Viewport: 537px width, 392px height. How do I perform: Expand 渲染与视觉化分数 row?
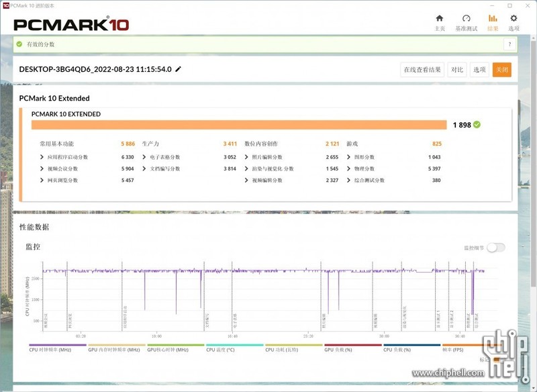246,168
